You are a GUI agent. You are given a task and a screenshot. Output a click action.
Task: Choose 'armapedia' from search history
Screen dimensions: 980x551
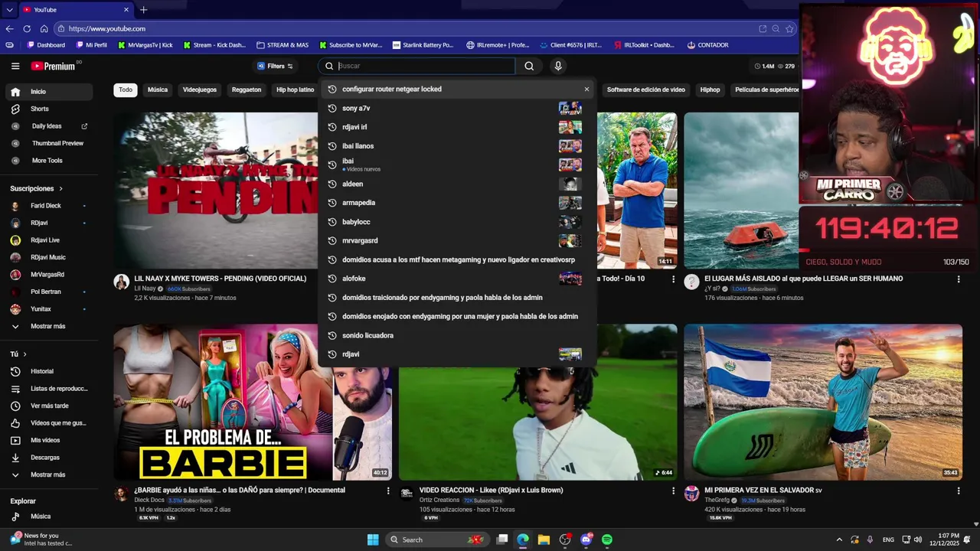457,203
